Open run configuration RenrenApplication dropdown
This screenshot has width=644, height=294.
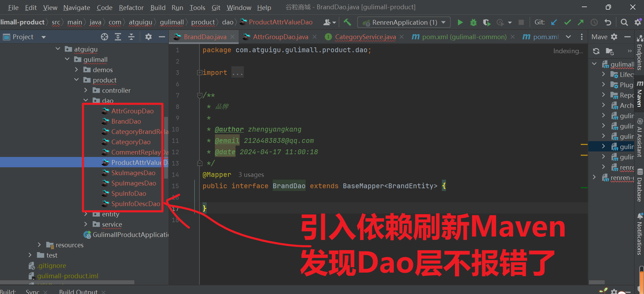click(404, 22)
